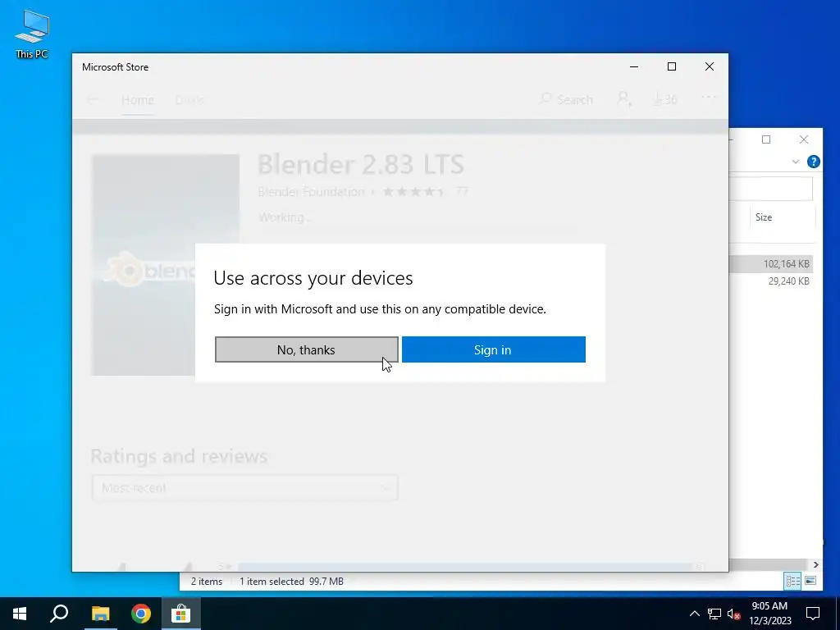
Task: Minimize the Microsoft Store window
Action: 634,66
